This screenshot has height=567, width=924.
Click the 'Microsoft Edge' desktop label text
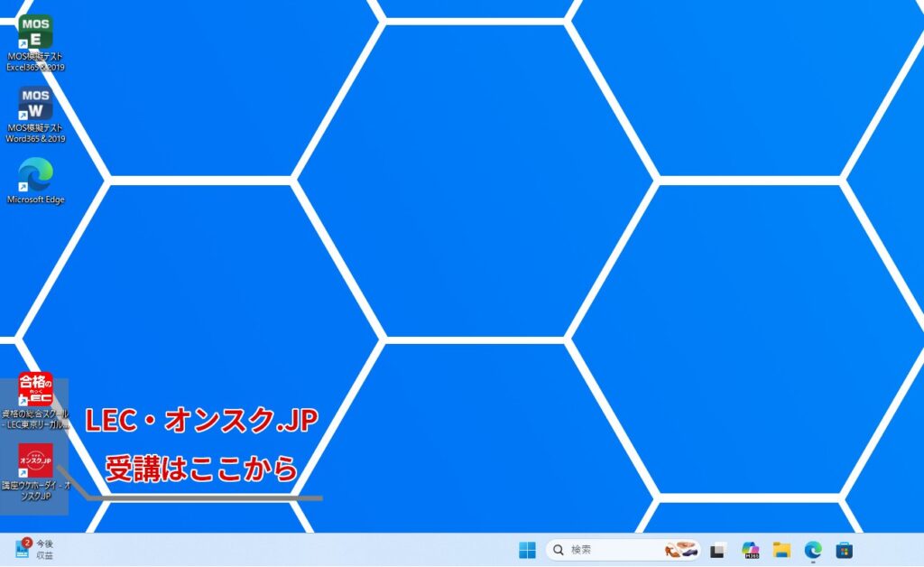coord(35,200)
